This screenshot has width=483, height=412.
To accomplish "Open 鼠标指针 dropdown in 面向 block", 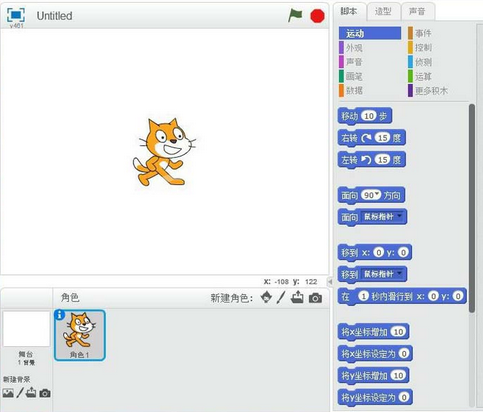I will pos(400,216).
